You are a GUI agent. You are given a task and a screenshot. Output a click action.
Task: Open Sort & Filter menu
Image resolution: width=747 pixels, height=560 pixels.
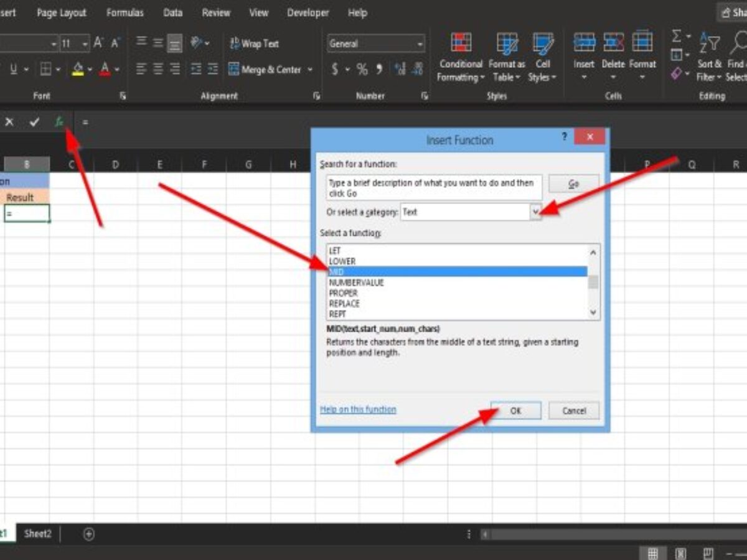(x=710, y=58)
